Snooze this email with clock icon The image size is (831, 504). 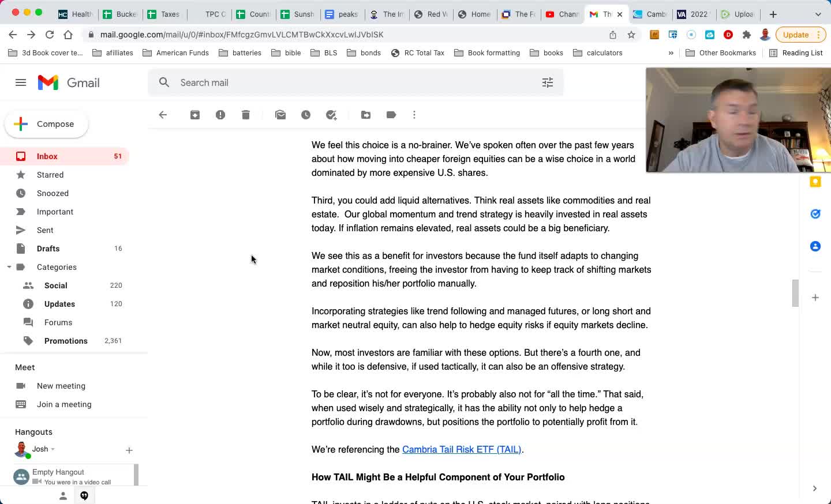pos(306,115)
